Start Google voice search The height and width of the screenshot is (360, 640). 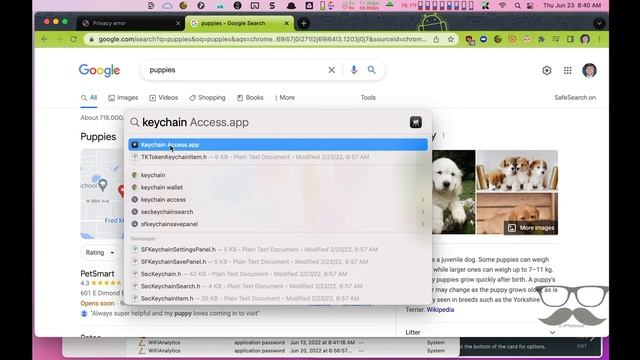(x=353, y=70)
